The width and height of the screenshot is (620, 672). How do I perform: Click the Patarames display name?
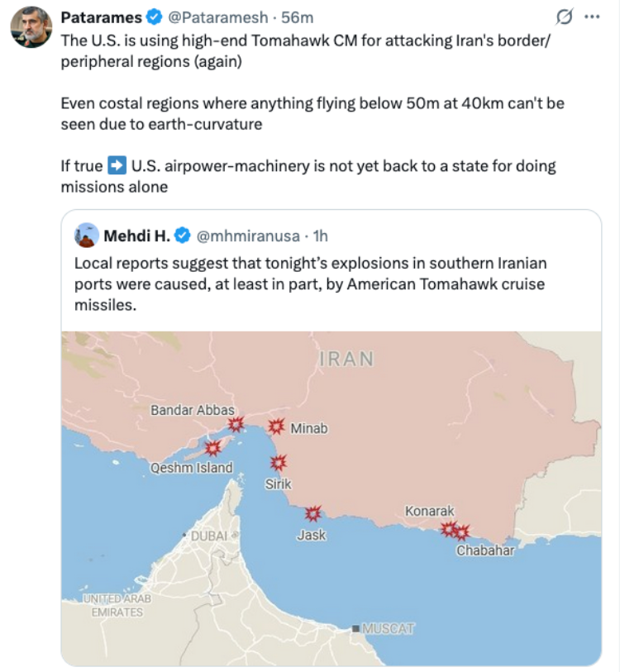[x=101, y=17]
